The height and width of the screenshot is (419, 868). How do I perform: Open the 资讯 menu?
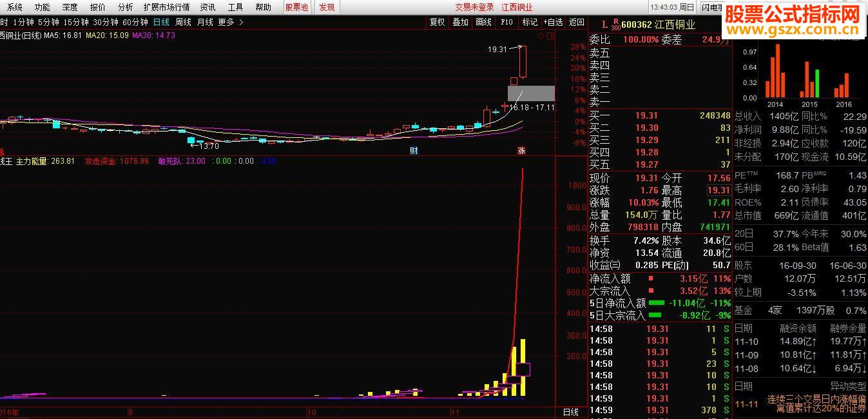click(207, 7)
